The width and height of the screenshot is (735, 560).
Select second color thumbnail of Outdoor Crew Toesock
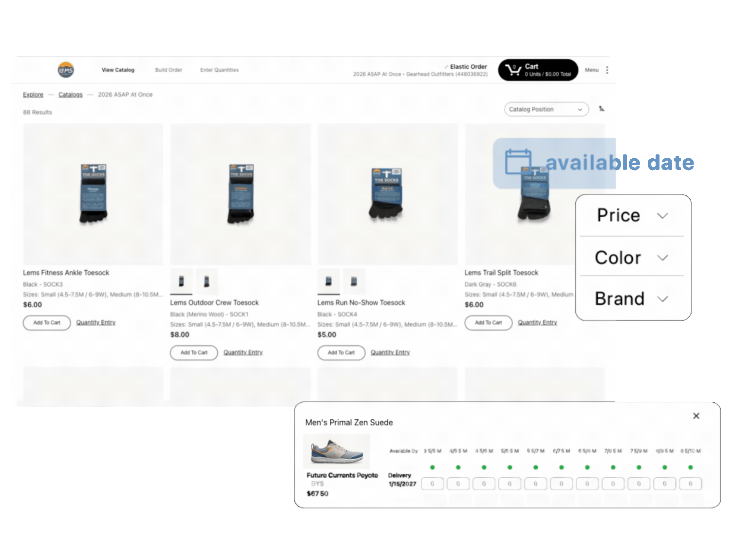coord(207,281)
